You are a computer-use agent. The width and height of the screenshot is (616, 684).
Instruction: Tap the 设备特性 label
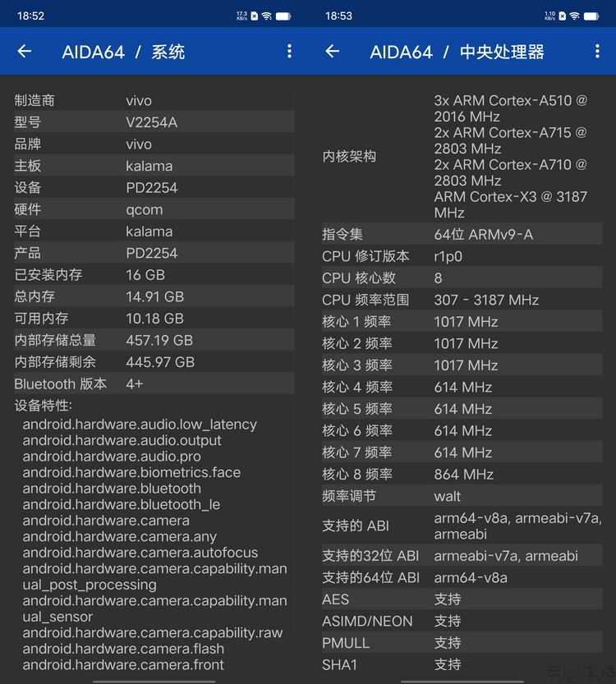[43, 406]
